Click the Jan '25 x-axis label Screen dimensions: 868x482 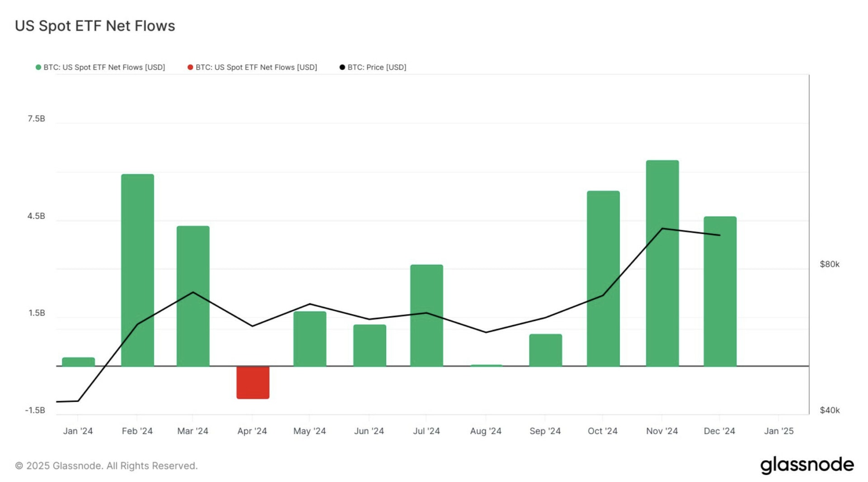point(778,431)
